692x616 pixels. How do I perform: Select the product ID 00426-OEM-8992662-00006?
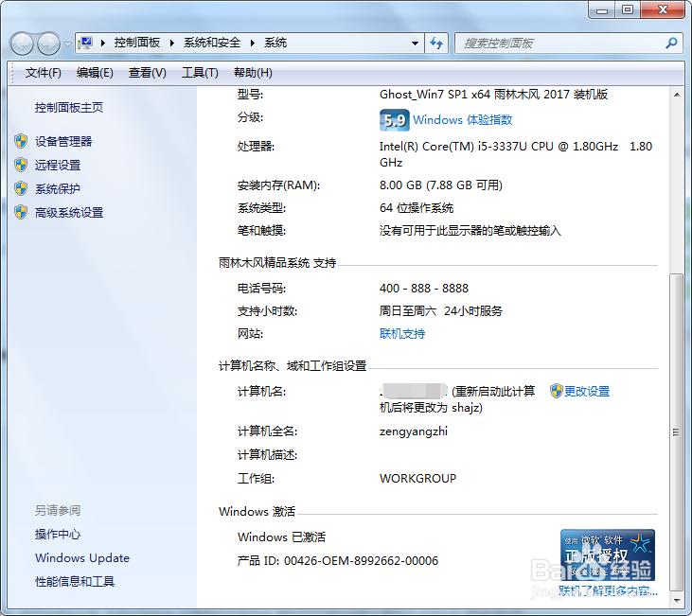tap(361, 561)
